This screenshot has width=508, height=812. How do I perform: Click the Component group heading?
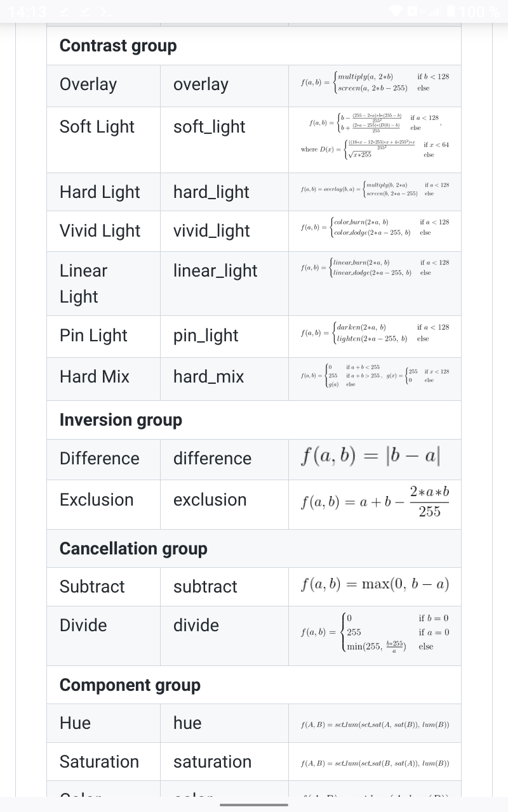(130, 685)
